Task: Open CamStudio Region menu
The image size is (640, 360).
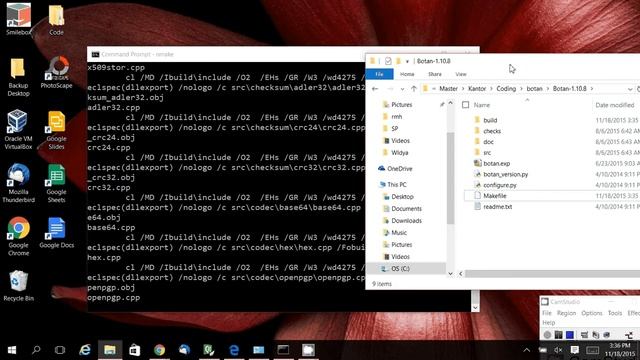Action: (x=566, y=313)
